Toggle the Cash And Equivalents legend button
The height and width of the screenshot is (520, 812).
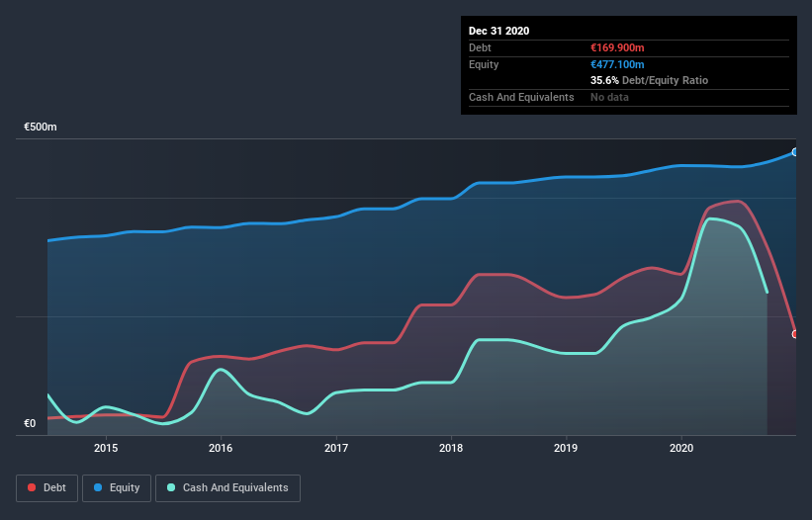pyautogui.click(x=227, y=488)
